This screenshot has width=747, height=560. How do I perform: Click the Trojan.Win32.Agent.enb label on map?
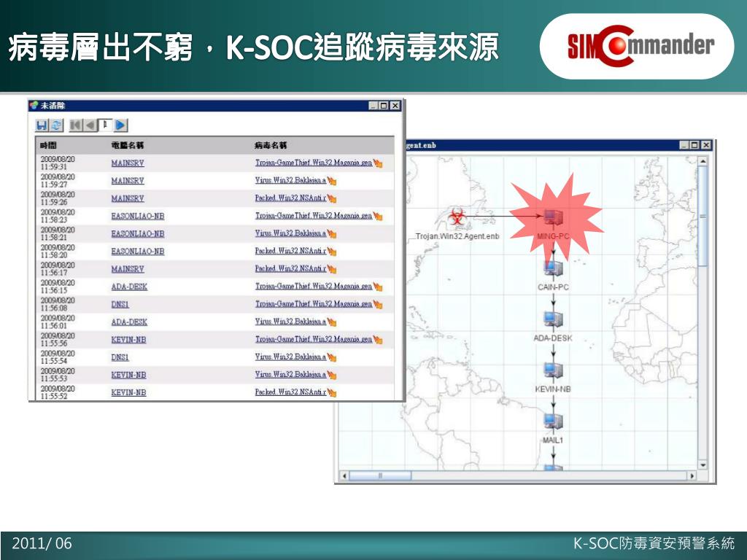pyautogui.click(x=457, y=236)
